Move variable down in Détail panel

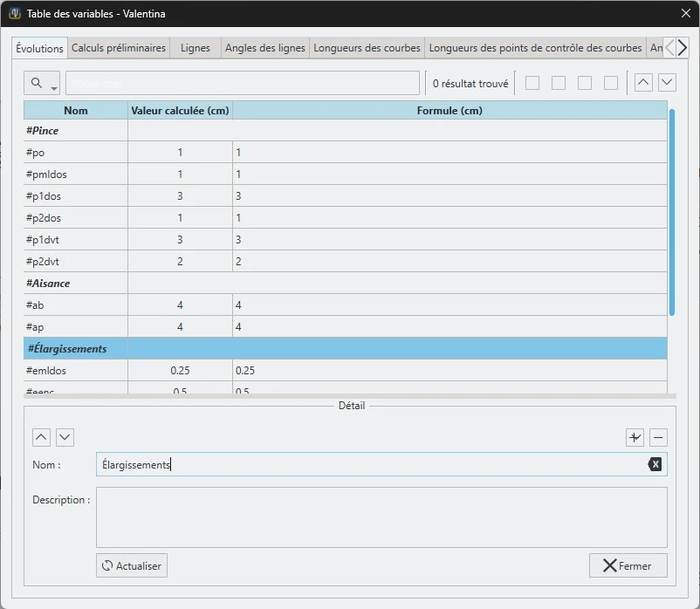(65, 437)
